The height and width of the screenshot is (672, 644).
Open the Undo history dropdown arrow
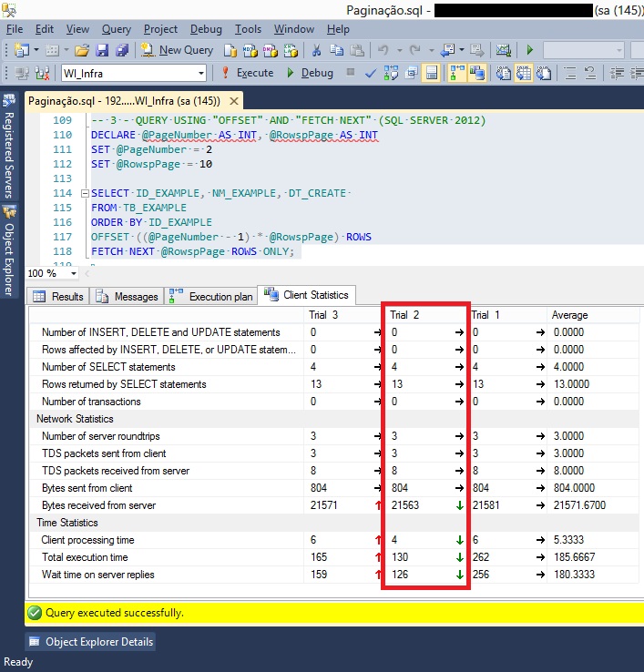pos(399,50)
